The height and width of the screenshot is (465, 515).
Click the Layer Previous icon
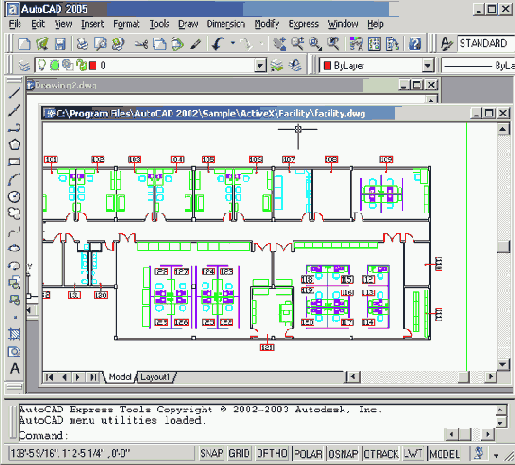pos(295,65)
